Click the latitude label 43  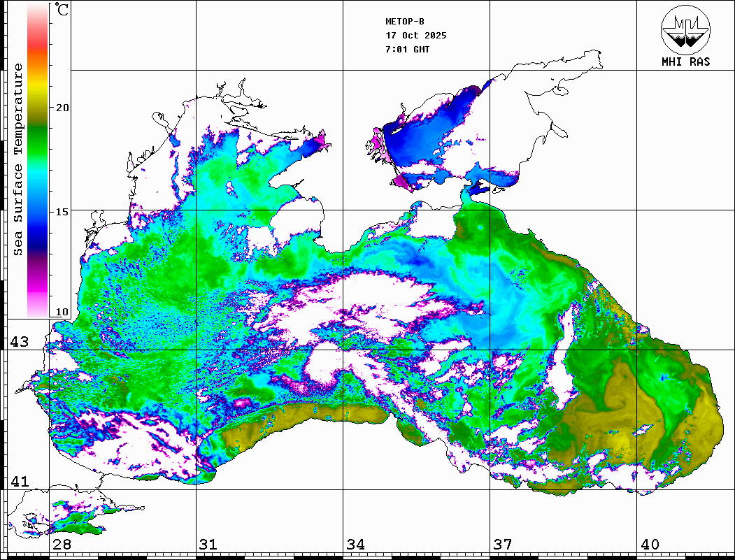[18, 342]
